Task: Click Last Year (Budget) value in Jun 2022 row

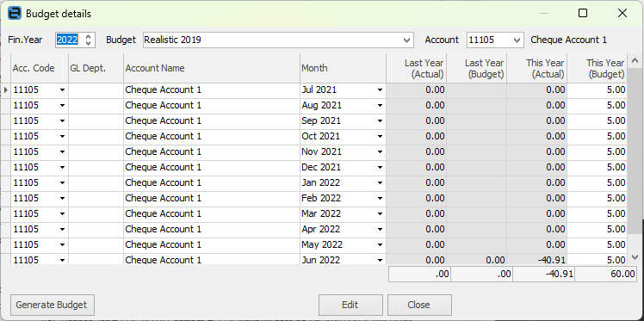Action: (476, 259)
